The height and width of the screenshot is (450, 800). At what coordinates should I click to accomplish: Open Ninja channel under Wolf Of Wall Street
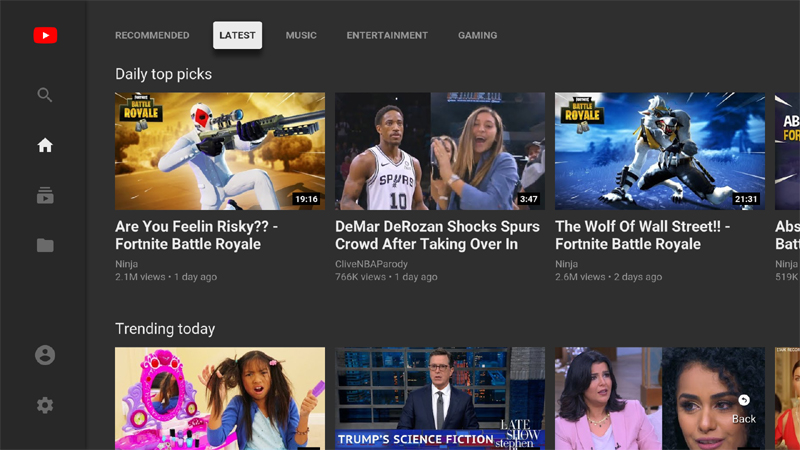tap(566, 264)
